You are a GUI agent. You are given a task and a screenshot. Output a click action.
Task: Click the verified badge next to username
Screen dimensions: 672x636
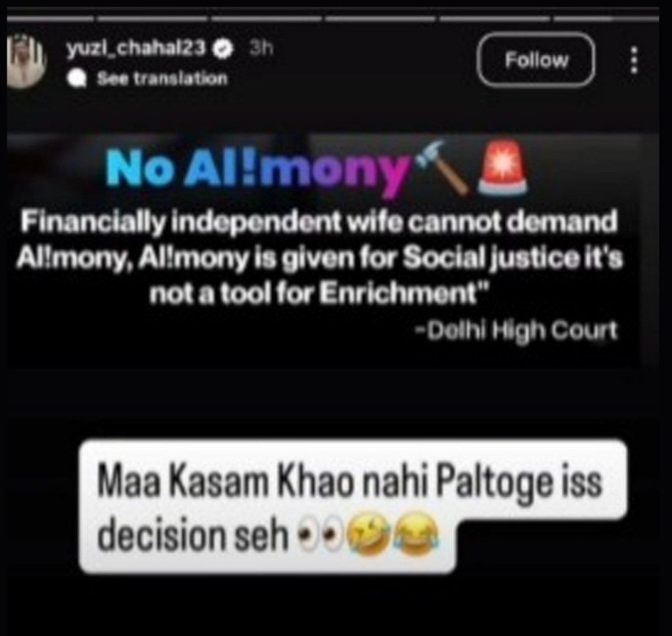[x=224, y=49]
